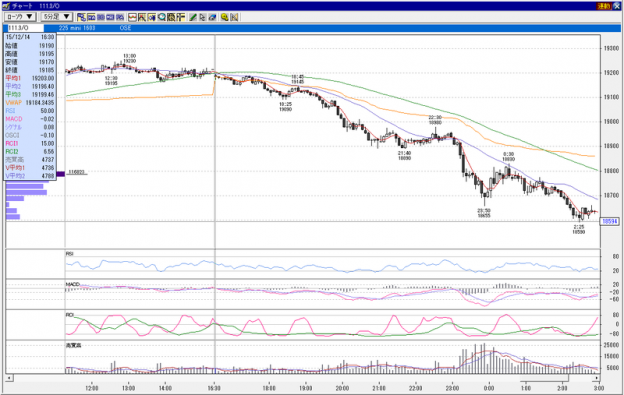
Task: Click the RSI indicator panel label
Action: point(70,253)
